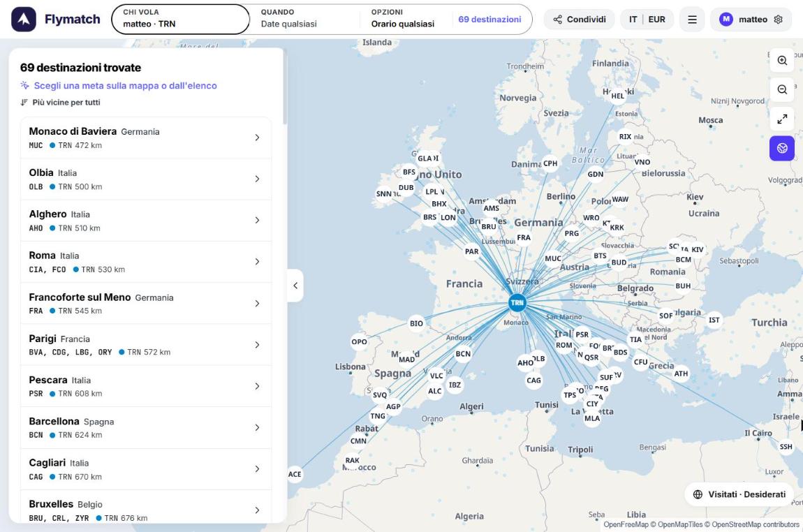Select Bruxelles Belgio in the list

tap(146, 506)
